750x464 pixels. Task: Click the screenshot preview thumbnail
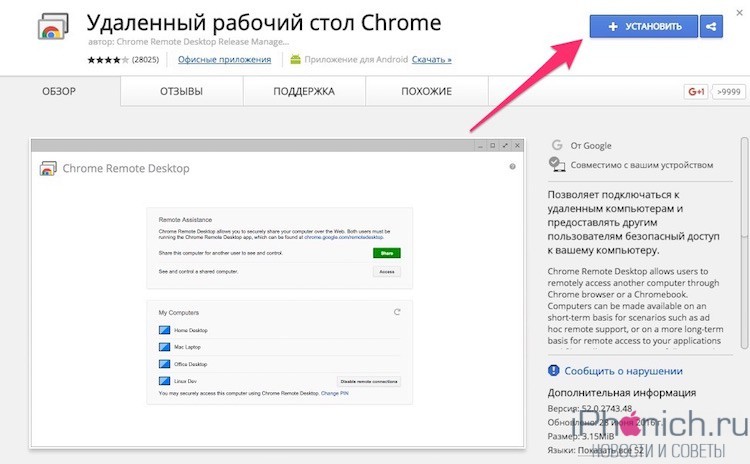277,294
